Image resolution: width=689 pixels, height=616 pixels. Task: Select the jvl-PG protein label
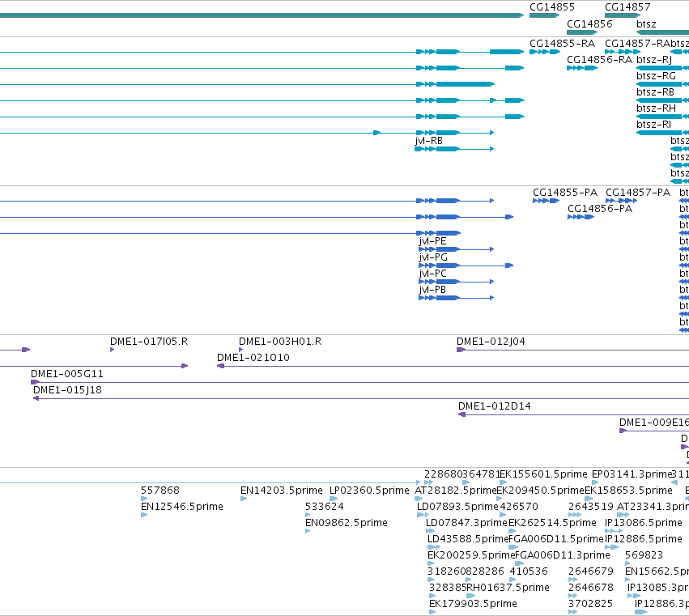click(x=433, y=257)
